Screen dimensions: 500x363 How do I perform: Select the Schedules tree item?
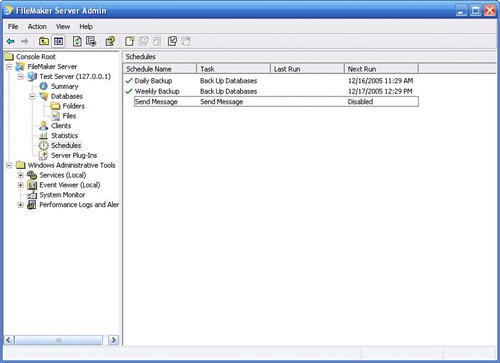tap(66, 145)
